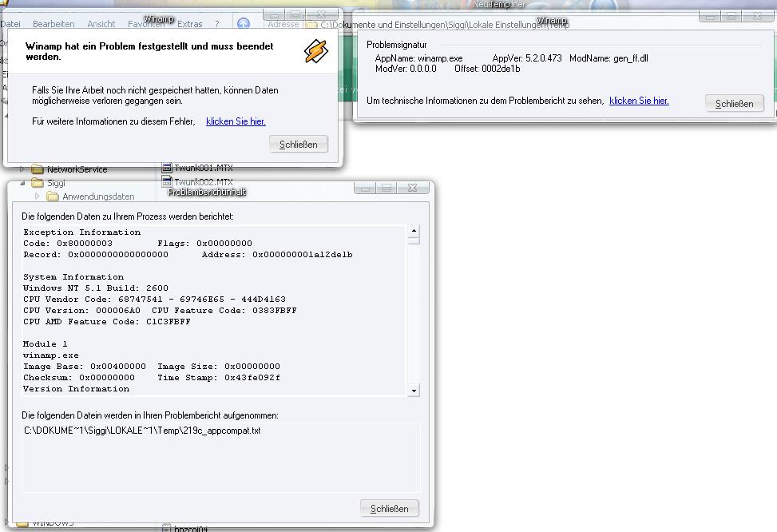
Task: Click the address bar folder icon
Action: click(x=311, y=25)
